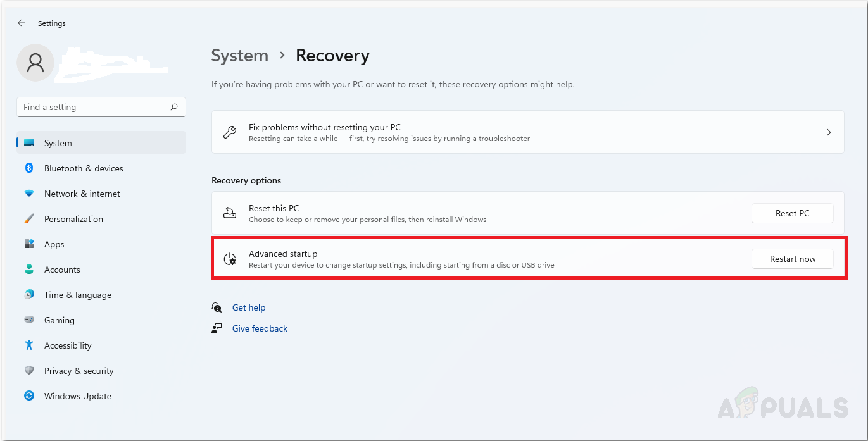Click the Find a setting search box
868x441 pixels.
[x=95, y=107]
